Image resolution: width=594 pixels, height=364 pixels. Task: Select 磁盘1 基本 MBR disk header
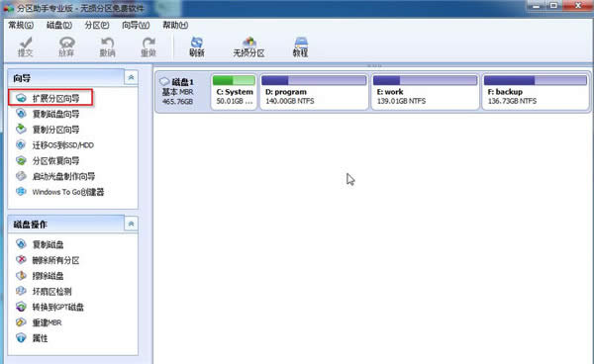[182, 91]
